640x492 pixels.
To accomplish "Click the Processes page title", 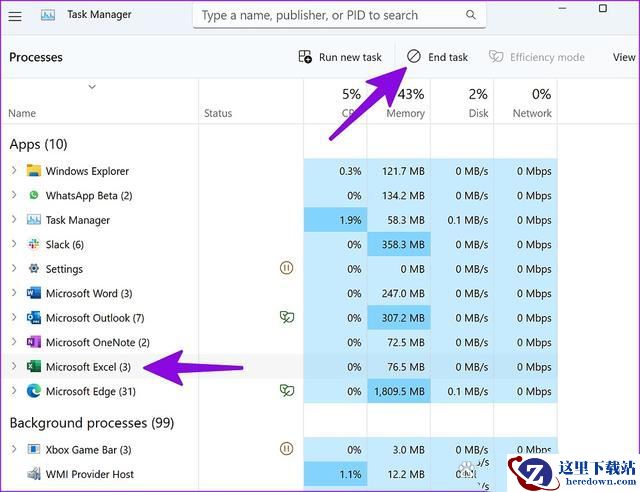I will tap(36, 57).
